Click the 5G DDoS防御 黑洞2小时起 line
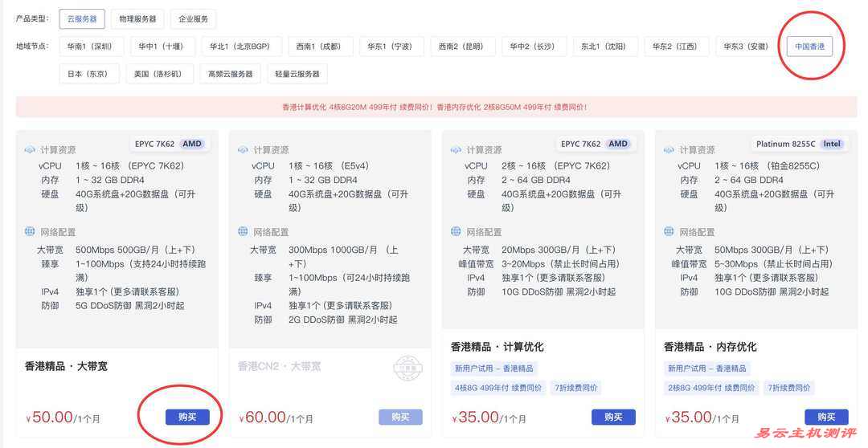The height and width of the screenshot is (448, 868). 129,305
